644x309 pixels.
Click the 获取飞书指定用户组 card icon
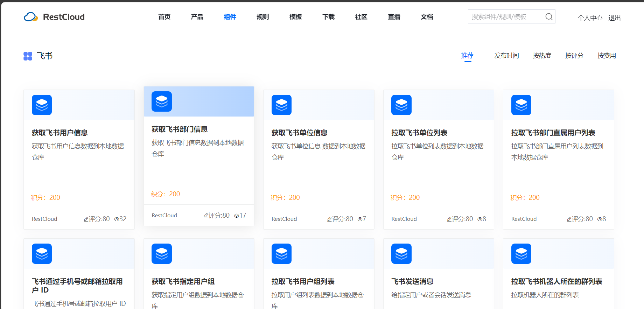(x=162, y=254)
